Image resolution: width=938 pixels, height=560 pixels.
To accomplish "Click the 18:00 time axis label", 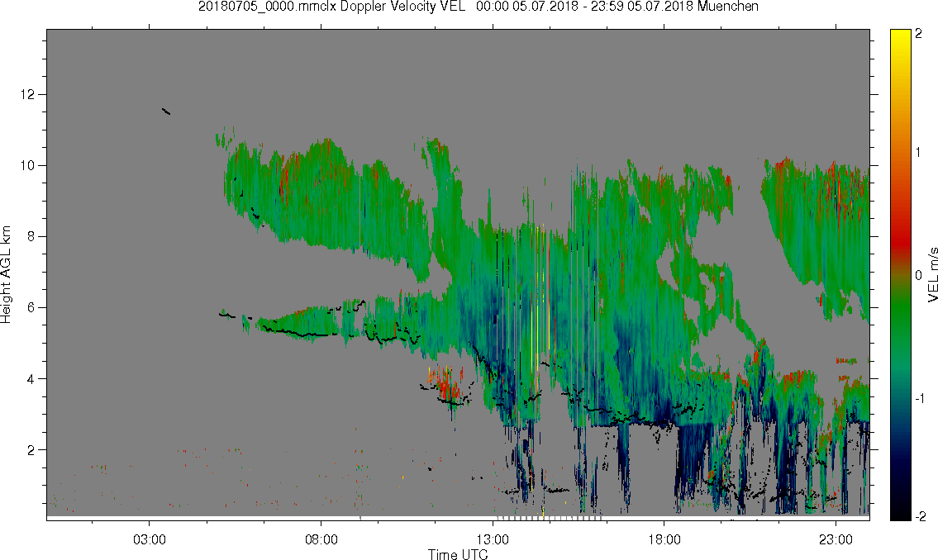I will pos(664,539).
